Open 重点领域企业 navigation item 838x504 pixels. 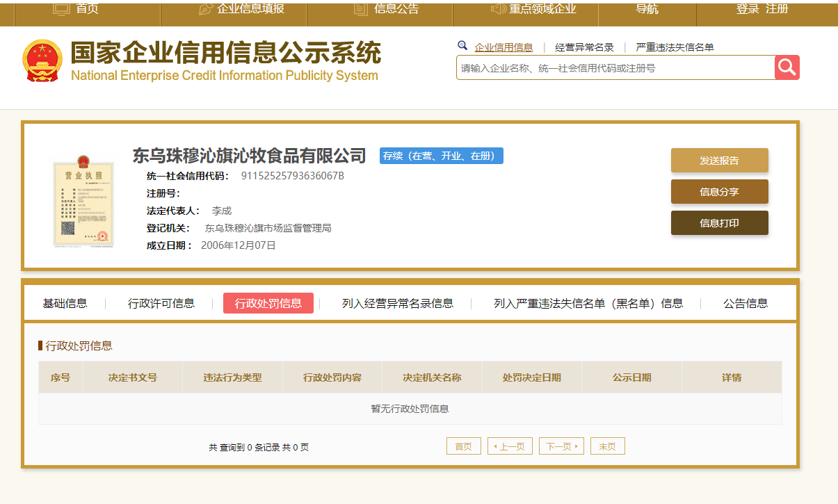[x=542, y=9]
